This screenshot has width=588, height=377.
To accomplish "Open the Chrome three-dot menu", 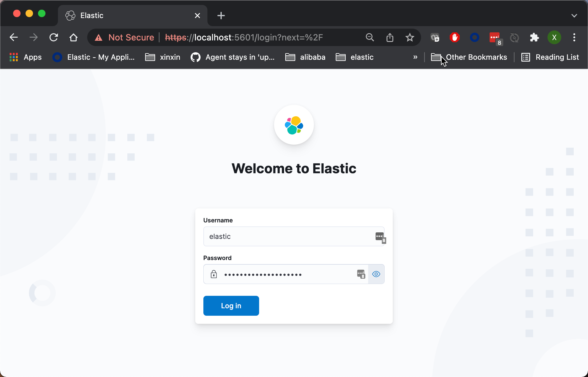I will pyautogui.click(x=574, y=37).
